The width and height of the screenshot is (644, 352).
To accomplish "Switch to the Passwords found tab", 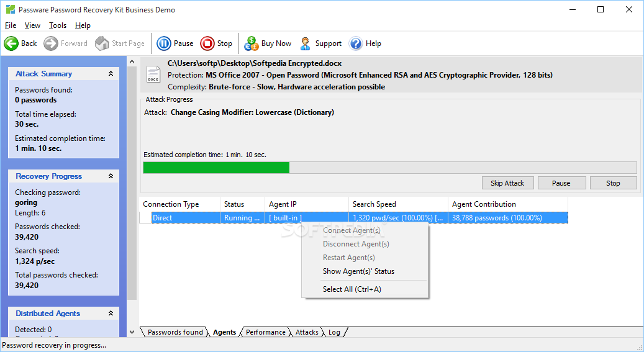I will 175,332.
